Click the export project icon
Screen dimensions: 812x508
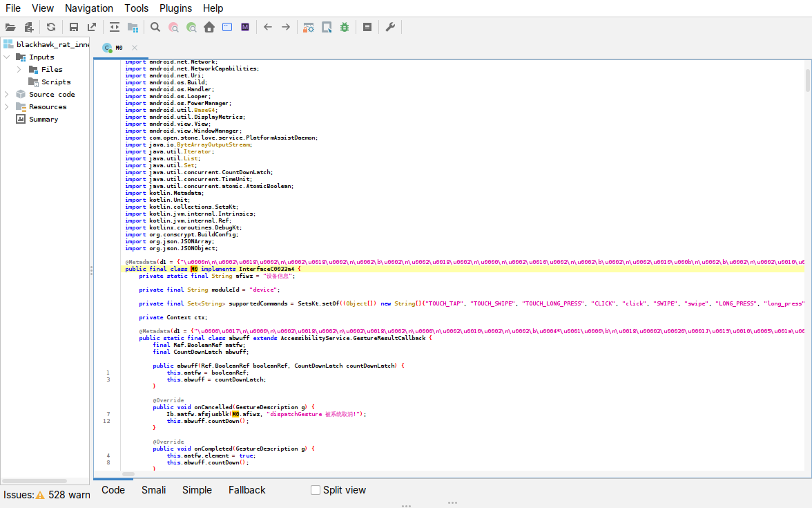point(92,28)
